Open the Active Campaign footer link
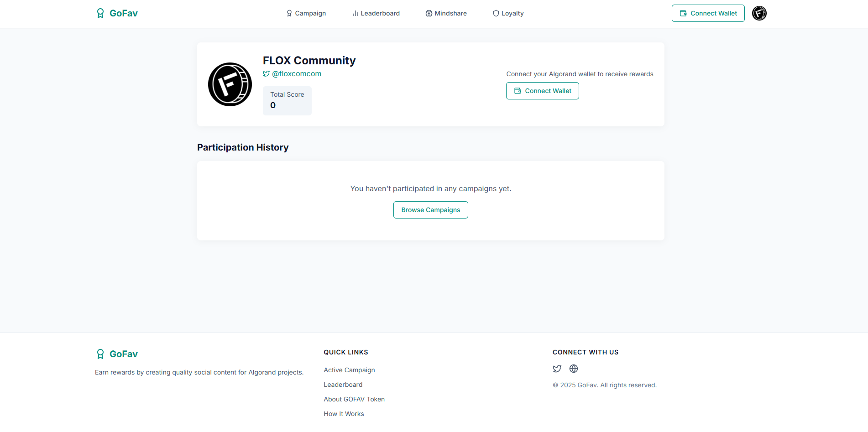868x432 pixels. pyautogui.click(x=349, y=370)
